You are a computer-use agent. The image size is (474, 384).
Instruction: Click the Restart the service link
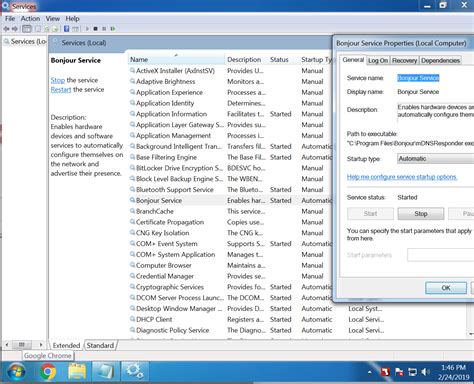(61, 89)
